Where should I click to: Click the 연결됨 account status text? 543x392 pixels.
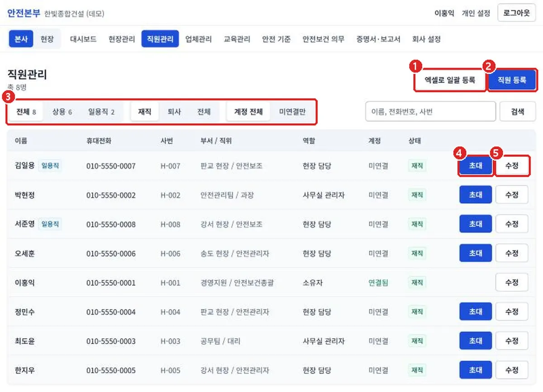click(x=378, y=283)
